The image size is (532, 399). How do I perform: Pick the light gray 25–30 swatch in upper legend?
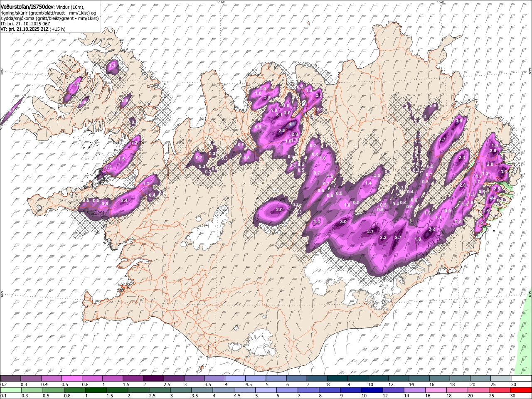coord(501,379)
